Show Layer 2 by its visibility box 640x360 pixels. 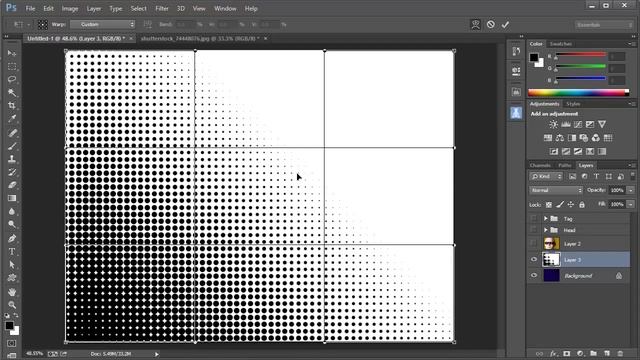[x=534, y=244]
